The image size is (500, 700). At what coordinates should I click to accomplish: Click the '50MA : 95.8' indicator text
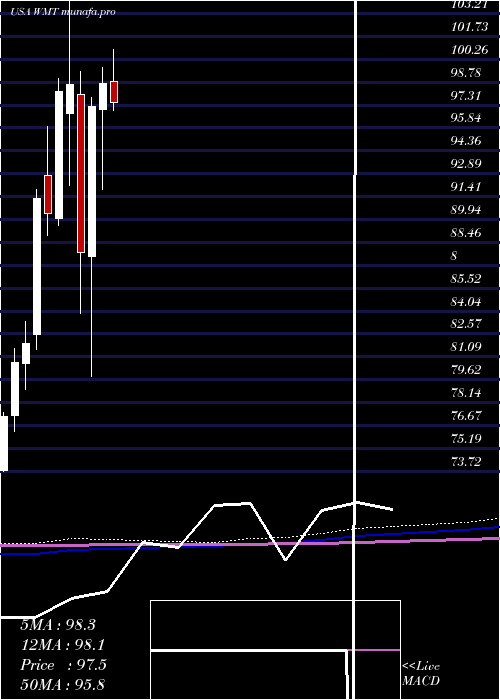(x=62, y=684)
